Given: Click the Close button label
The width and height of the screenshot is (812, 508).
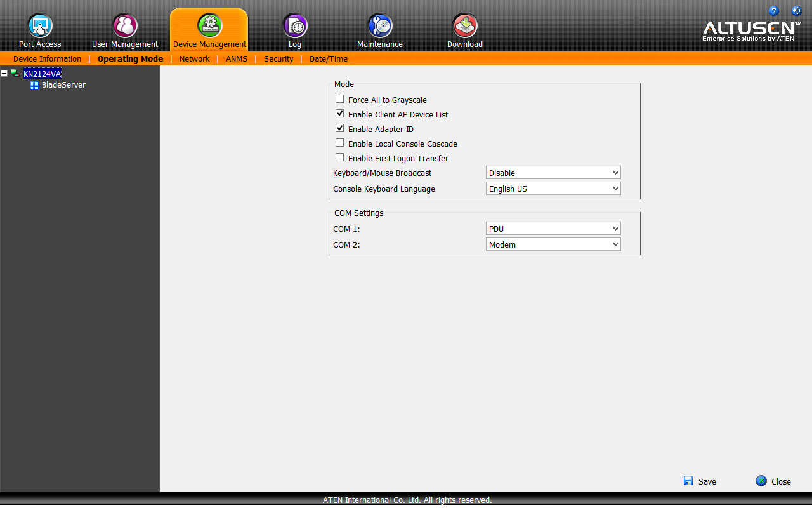Looking at the screenshot, I should pyautogui.click(x=781, y=482).
